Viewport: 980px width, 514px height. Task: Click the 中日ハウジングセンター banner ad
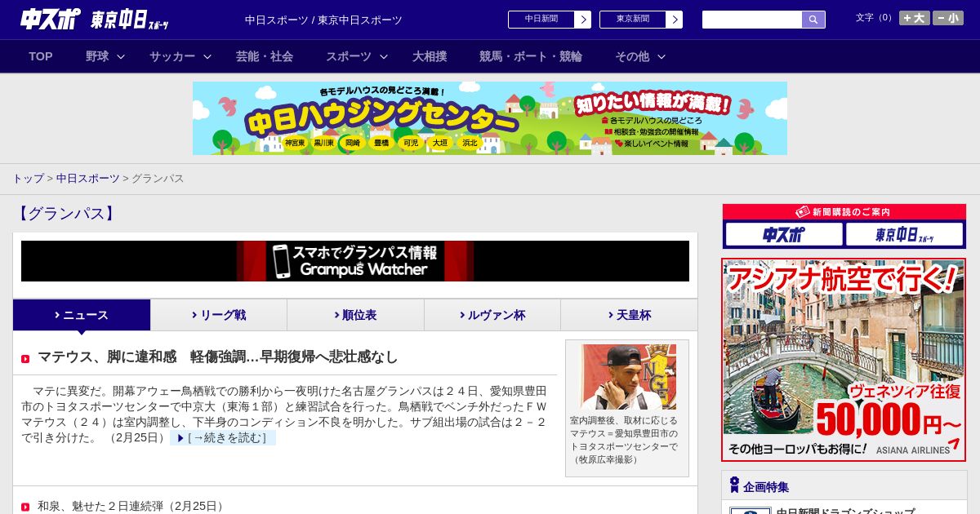click(x=490, y=118)
